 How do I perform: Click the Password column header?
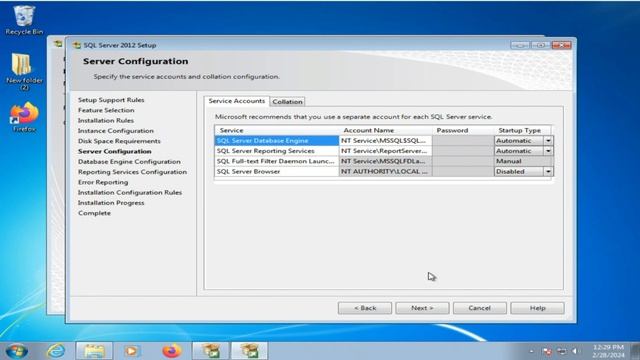point(463,130)
